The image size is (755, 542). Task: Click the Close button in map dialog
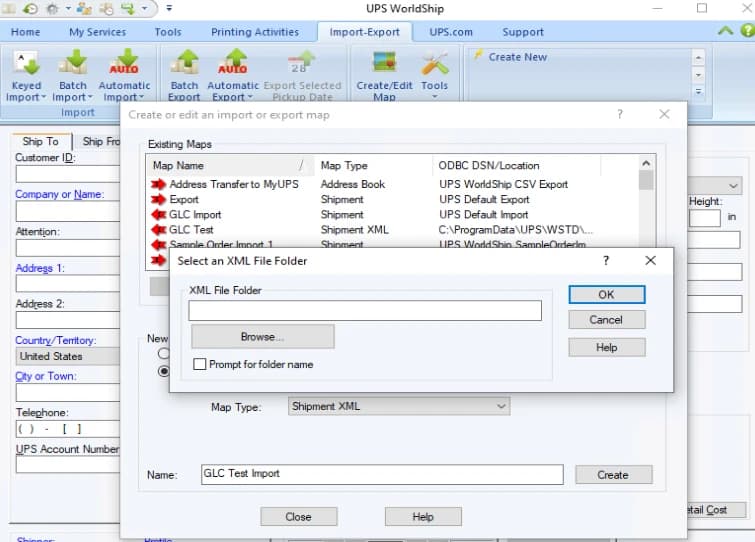299,516
